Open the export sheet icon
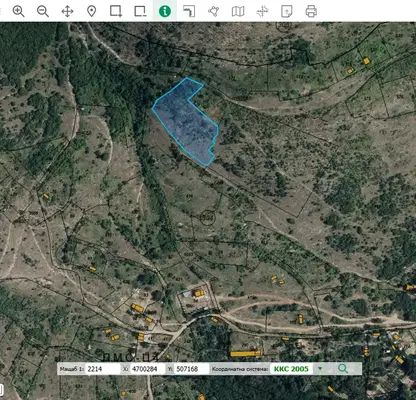The height and width of the screenshot is (400, 416). tap(287, 11)
